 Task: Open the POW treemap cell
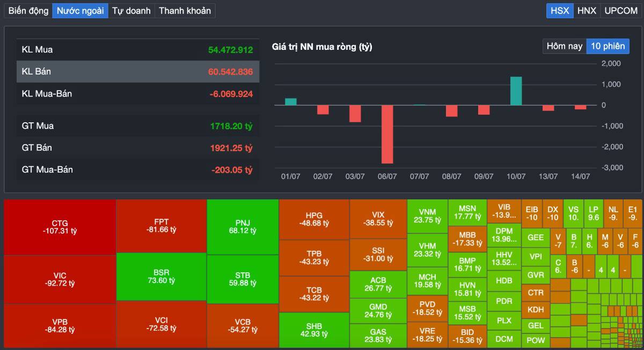click(536, 340)
